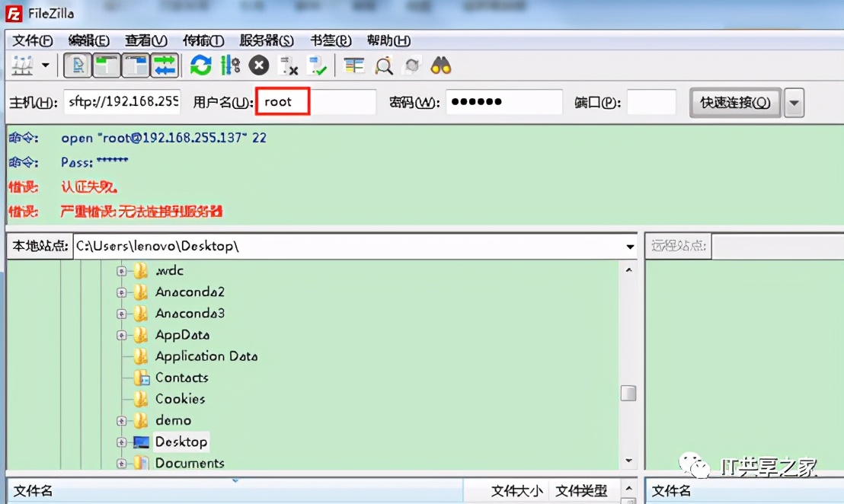Select the Cookies folder
Image resolution: width=844 pixels, height=504 pixels.
(180, 399)
